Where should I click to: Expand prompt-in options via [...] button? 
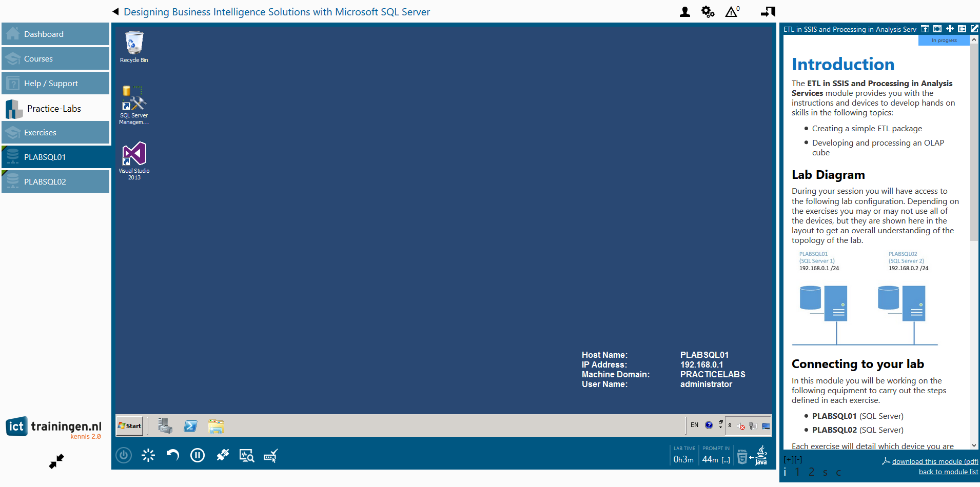click(x=726, y=460)
